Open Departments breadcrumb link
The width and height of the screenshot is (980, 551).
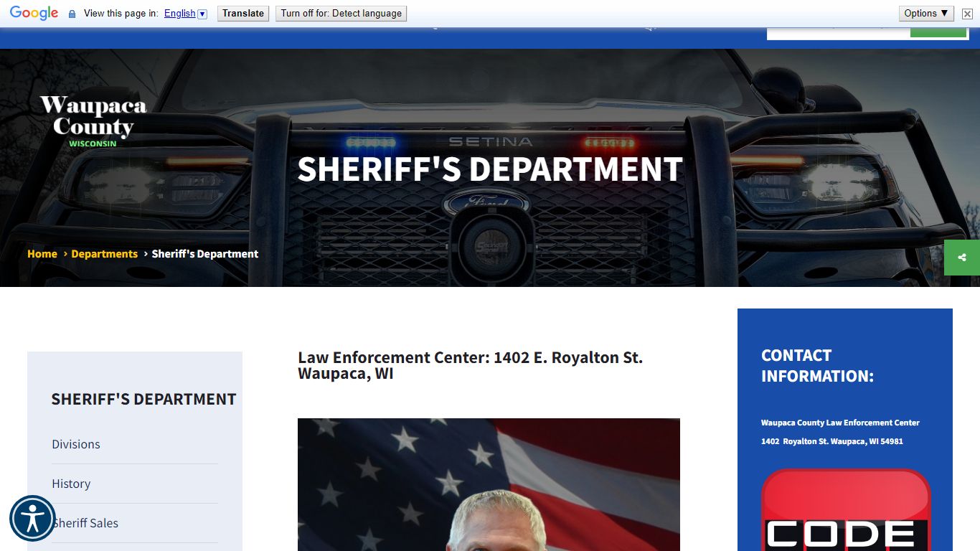(104, 254)
